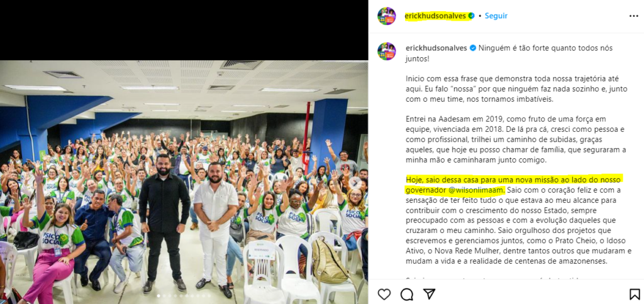This screenshot has width=644, height=304.
Task: Open erickhudsonalves profile from header username
Action: coord(436,16)
